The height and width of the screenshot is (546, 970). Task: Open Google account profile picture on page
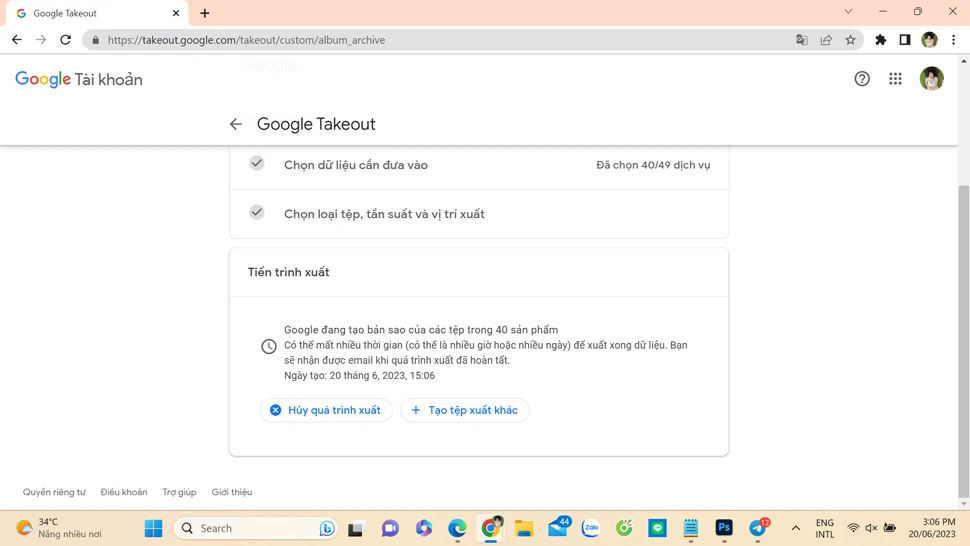(931, 79)
